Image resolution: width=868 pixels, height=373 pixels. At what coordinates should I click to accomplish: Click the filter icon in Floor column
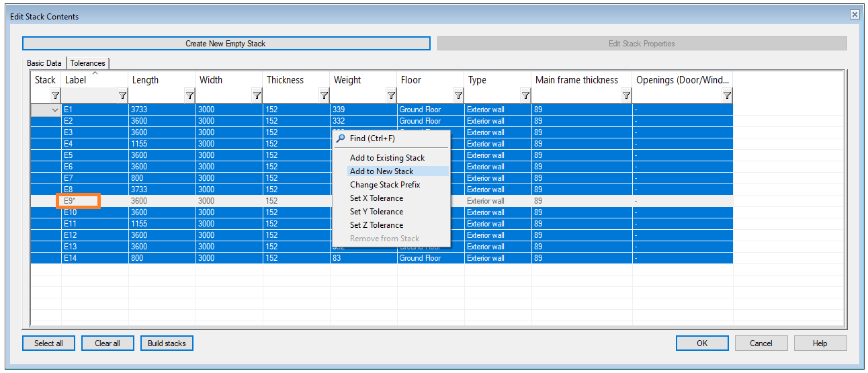click(458, 96)
